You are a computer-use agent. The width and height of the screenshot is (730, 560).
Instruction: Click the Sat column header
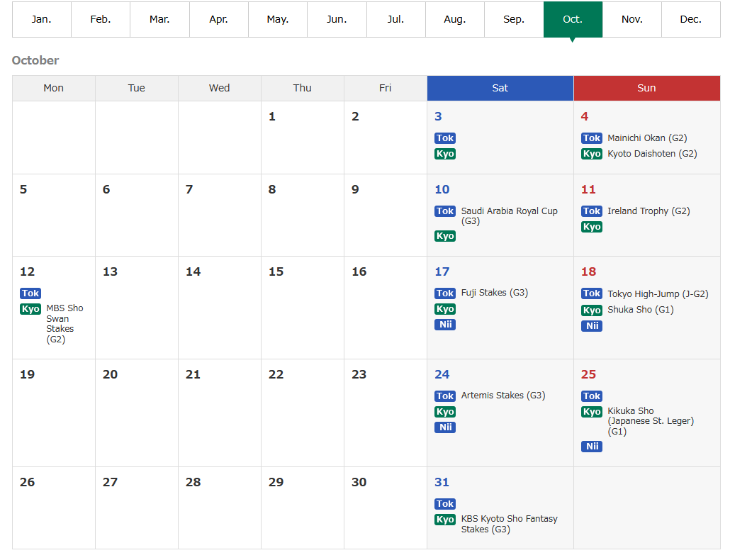(500, 88)
